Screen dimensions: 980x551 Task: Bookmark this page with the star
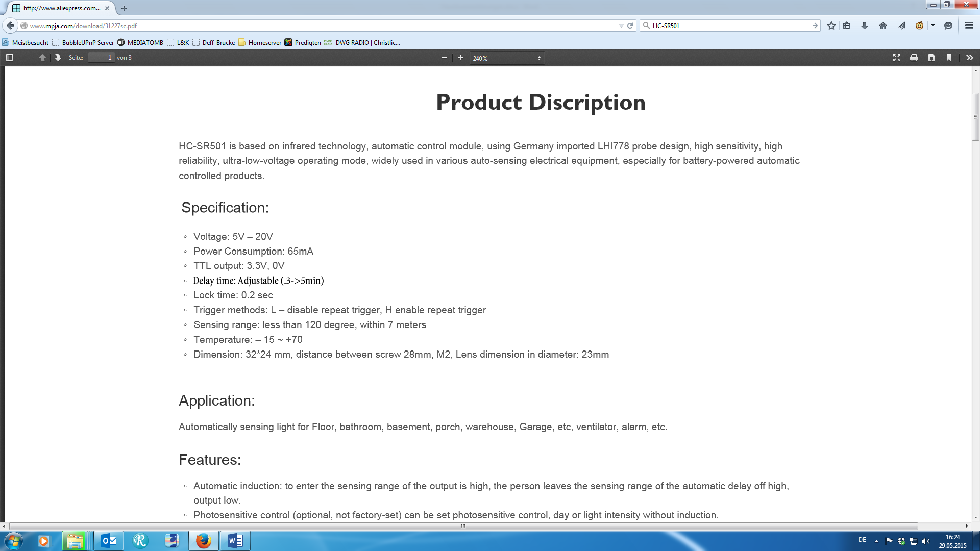tap(831, 26)
